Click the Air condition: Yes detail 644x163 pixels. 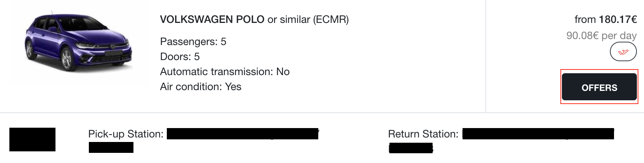pyautogui.click(x=201, y=87)
